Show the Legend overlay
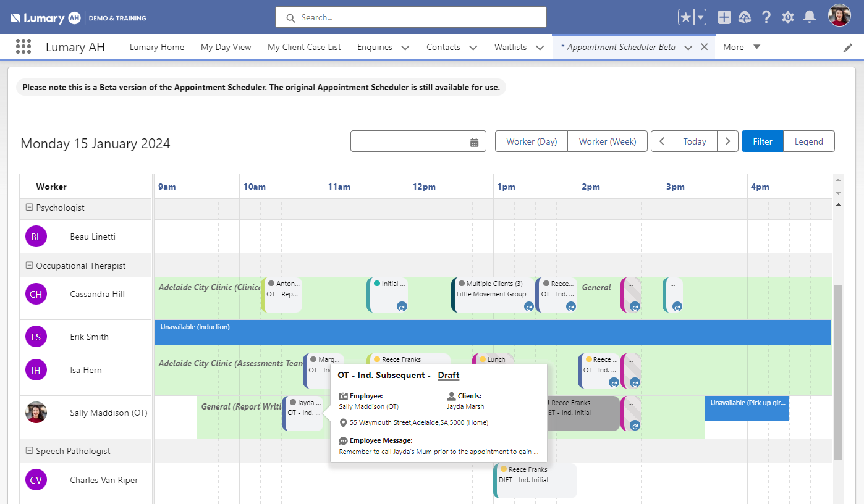The image size is (864, 504). click(808, 141)
